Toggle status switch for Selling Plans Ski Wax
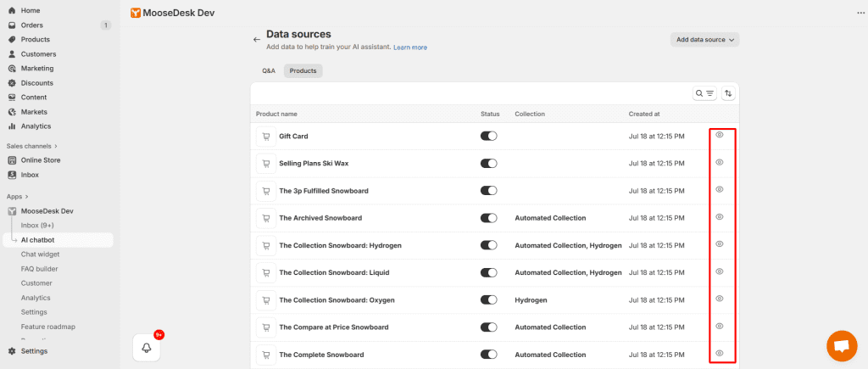The width and height of the screenshot is (868, 369). coord(489,164)
